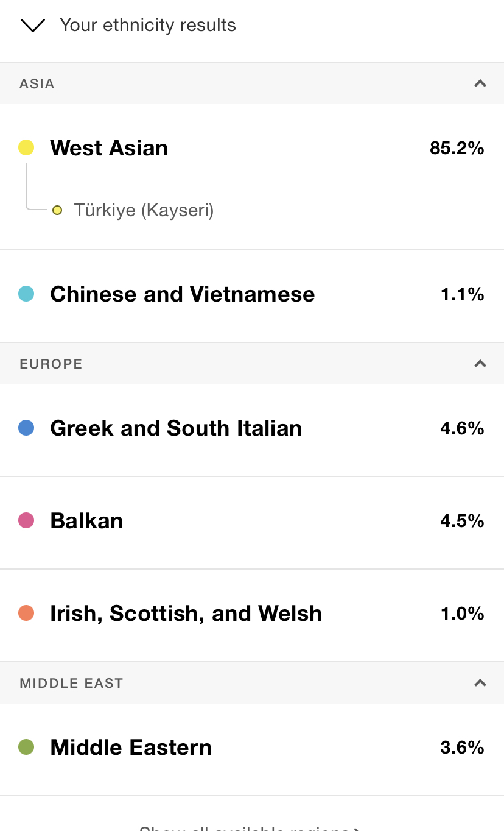Open the West Asian ethnicity entry
The width and height of the screenshot is (504, 831).
pyautogui.click(x=109, y=148)
